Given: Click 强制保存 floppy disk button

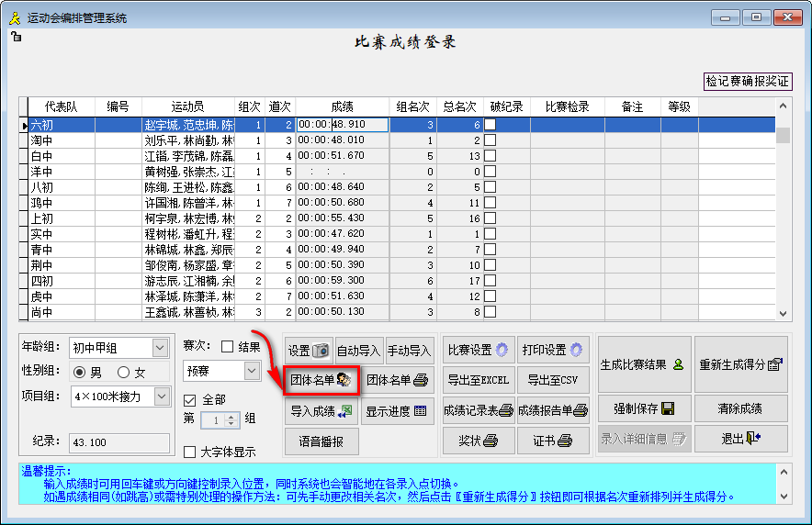Looking at the screenshot, I should [x=641, y=408].
